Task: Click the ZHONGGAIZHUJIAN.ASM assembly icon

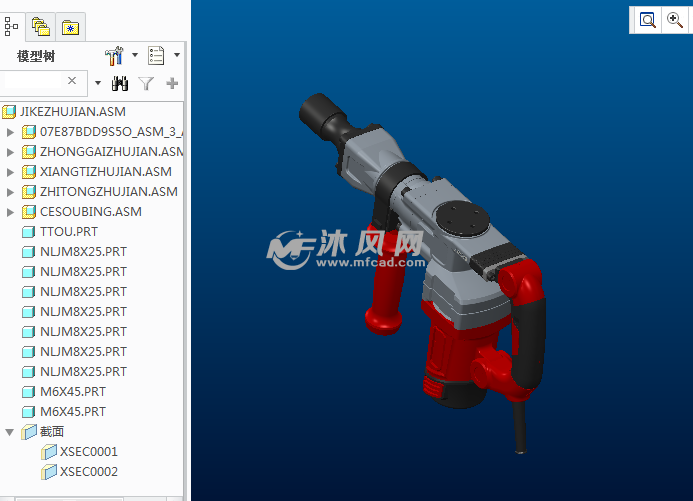Action: point(29,152)
